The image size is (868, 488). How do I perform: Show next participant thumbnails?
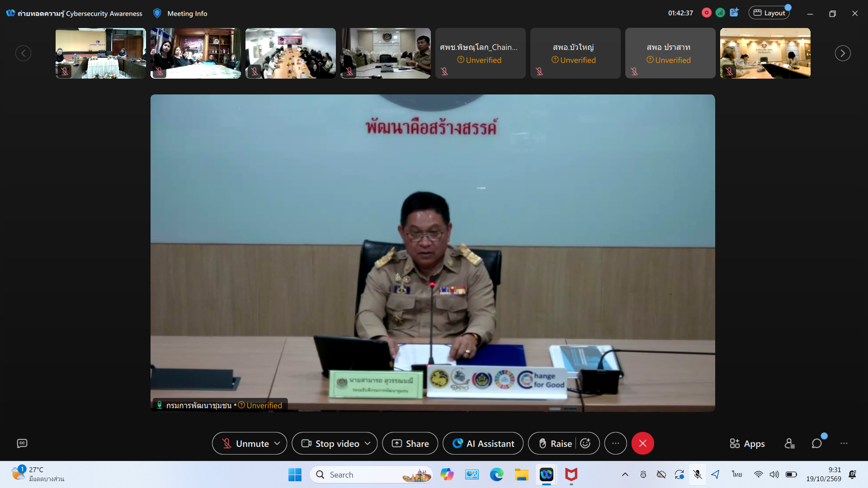pos(843,53)
